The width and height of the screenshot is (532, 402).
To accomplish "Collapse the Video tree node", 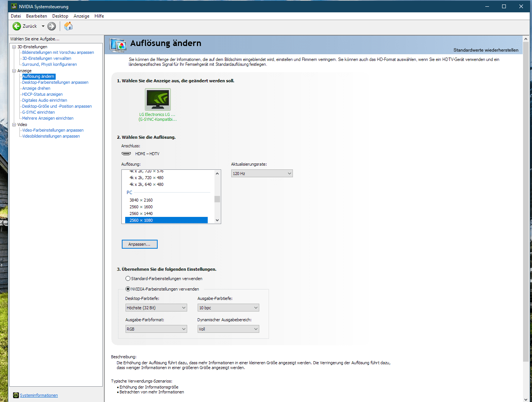I will [x=14, y=125].
